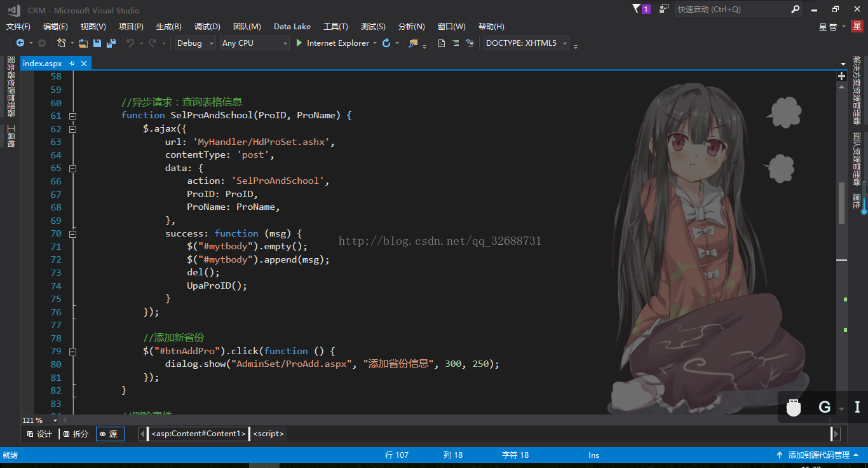The height and width of the screenshot is (468, 868).
Task: Open the 团队资源管理器 side panel tab
Action: pos(857,159)
